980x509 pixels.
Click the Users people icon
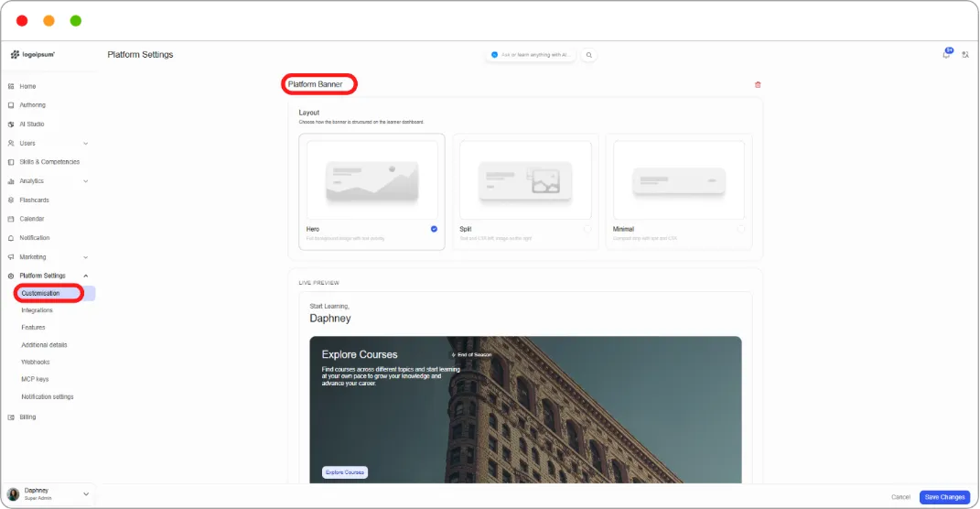click(x=11, y=143)
